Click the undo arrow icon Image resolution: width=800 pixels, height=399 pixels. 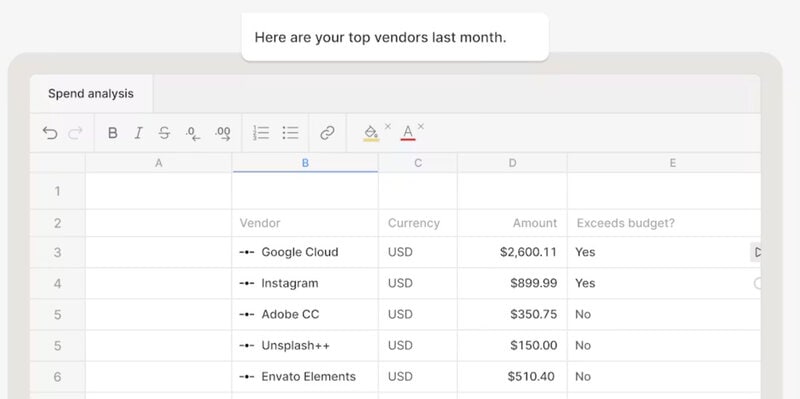pos(50,133)
